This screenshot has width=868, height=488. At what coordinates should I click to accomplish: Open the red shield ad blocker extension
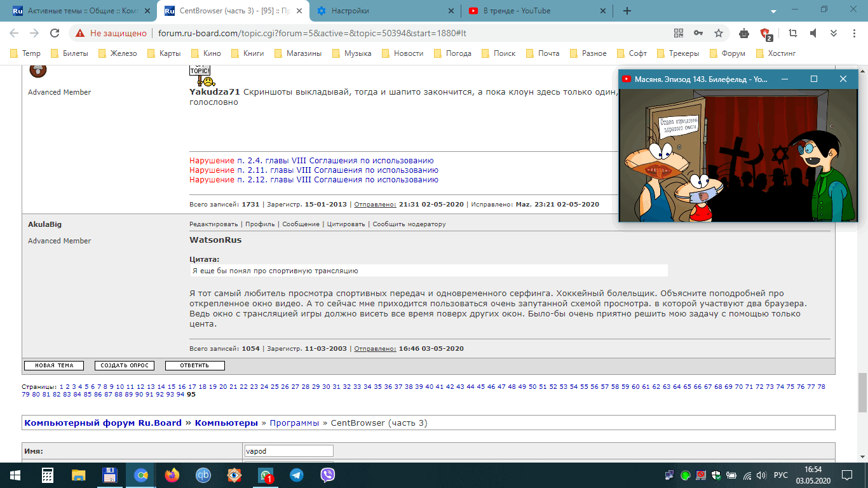(766, 34)
